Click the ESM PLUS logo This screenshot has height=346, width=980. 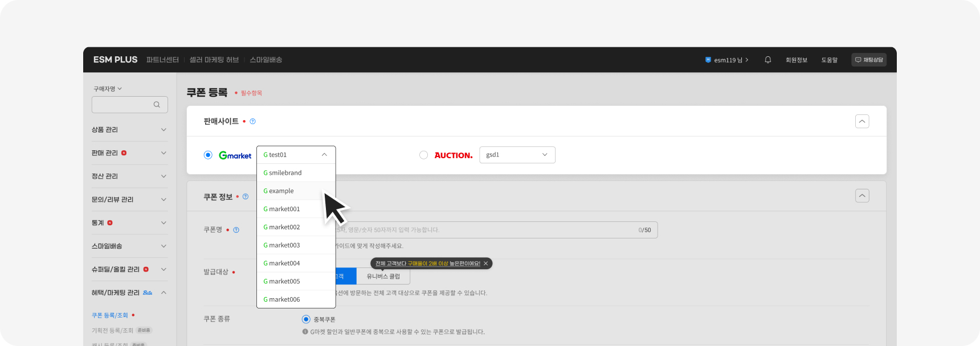point(116,60)
